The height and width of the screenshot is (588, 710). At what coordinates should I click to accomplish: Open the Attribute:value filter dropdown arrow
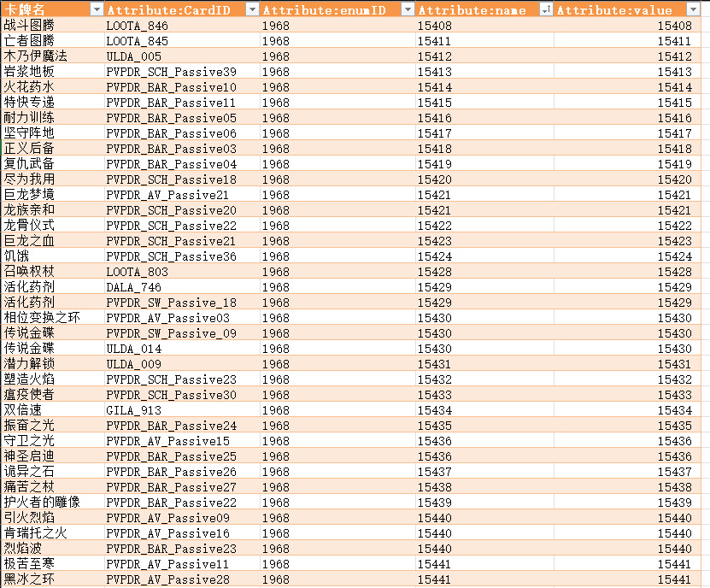tap(693, 9)
